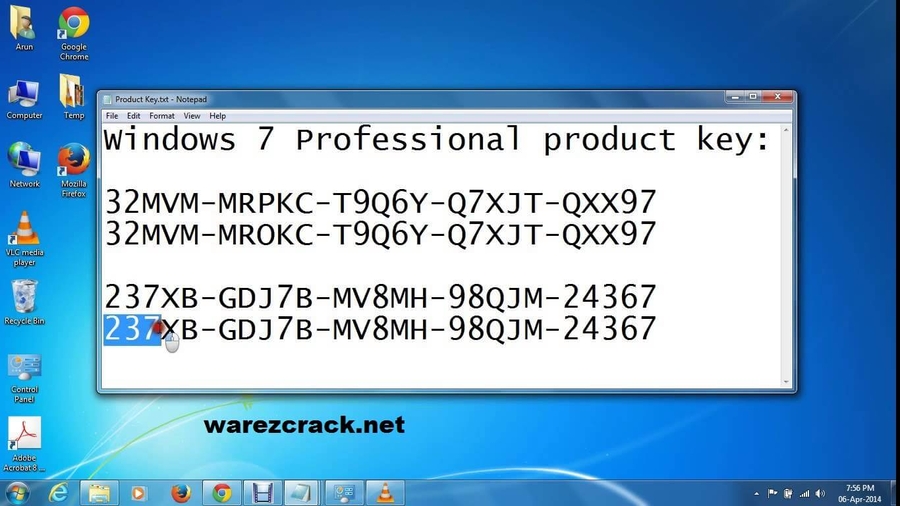Launch Internet Explorer from the taskbar
900x506 pixels.
59,492
